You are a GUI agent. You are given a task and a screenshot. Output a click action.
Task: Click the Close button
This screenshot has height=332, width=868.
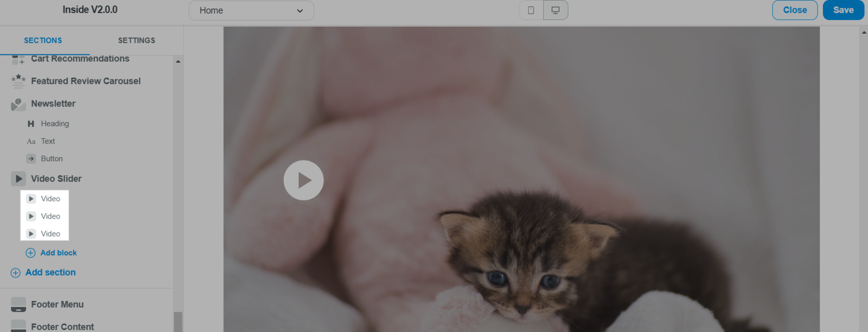[x=795, y=10]
